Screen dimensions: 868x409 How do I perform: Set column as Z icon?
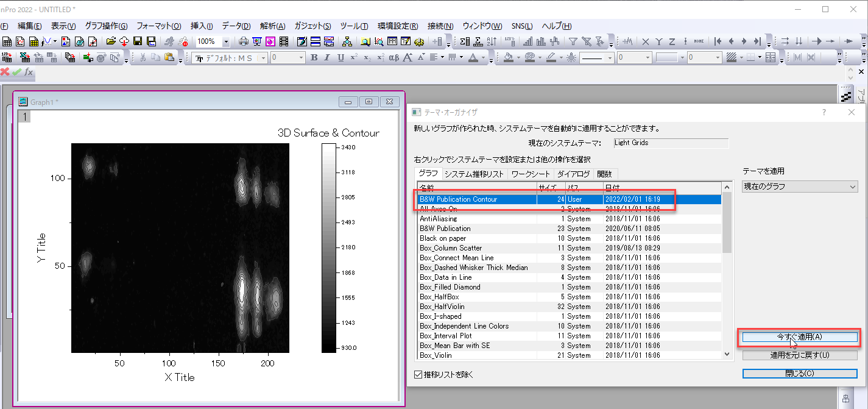pos(672,41)
